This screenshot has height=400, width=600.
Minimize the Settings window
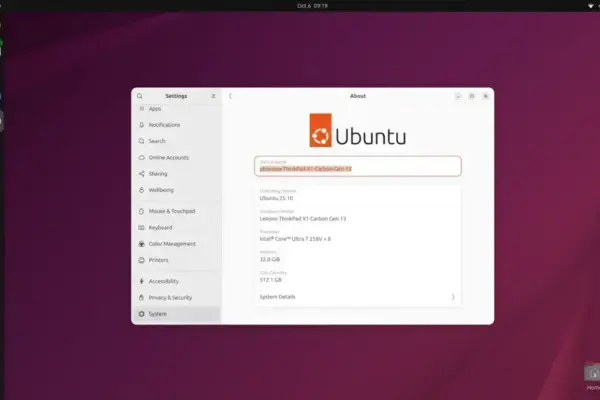click(458, 96)
